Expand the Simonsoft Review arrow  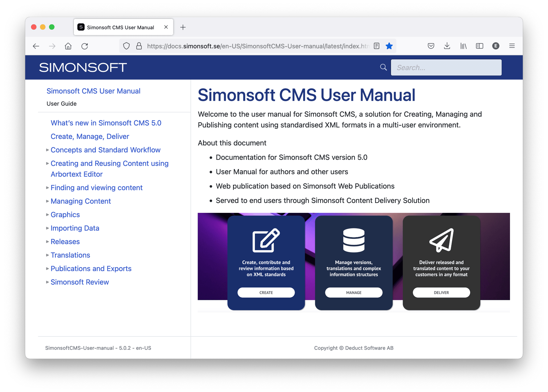(x=47, y=282)
